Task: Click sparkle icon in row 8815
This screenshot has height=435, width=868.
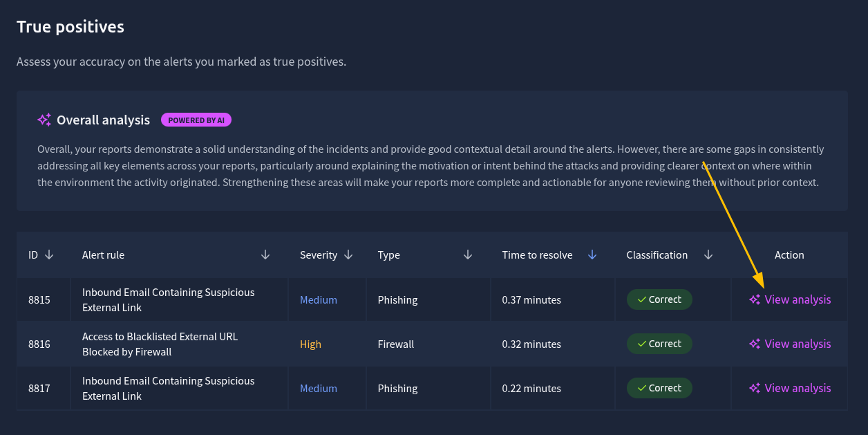Action: [x=755, y=299]
